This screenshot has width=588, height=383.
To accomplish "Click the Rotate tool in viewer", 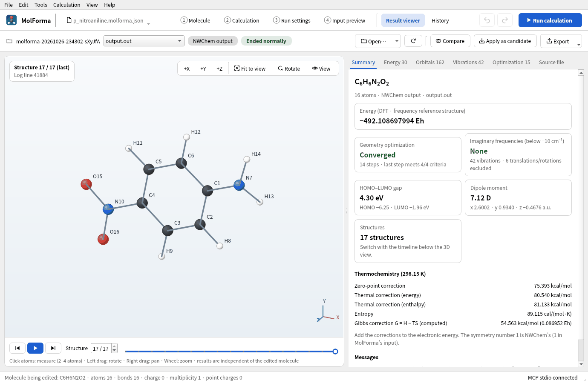I will (289, 69).
